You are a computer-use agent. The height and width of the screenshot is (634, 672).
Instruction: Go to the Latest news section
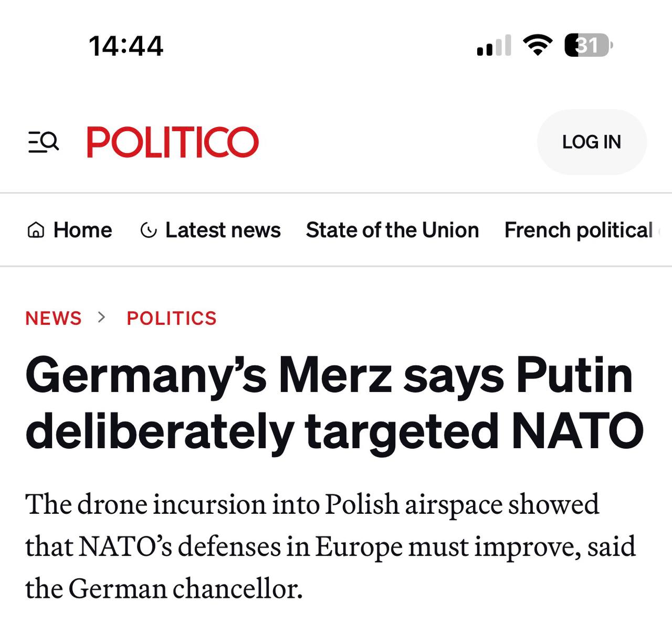point(223,230)
